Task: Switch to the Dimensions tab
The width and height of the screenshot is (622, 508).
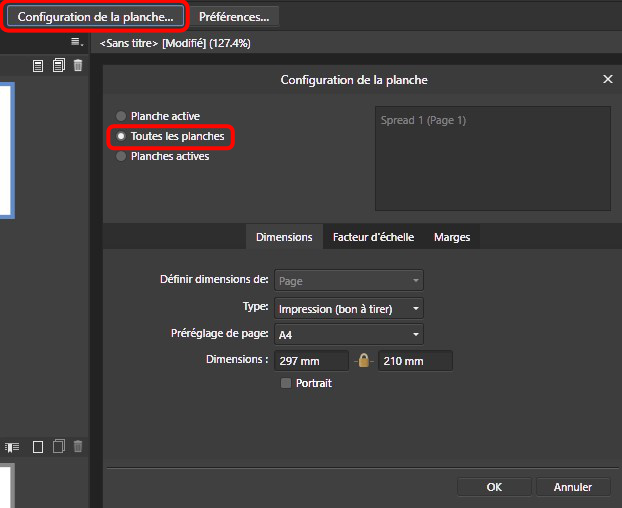Action: coord(284,237)
